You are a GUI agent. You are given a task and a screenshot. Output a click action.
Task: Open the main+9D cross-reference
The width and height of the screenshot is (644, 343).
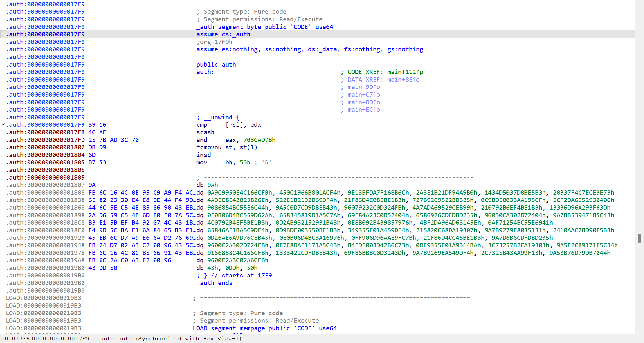(x=363, y=87)
